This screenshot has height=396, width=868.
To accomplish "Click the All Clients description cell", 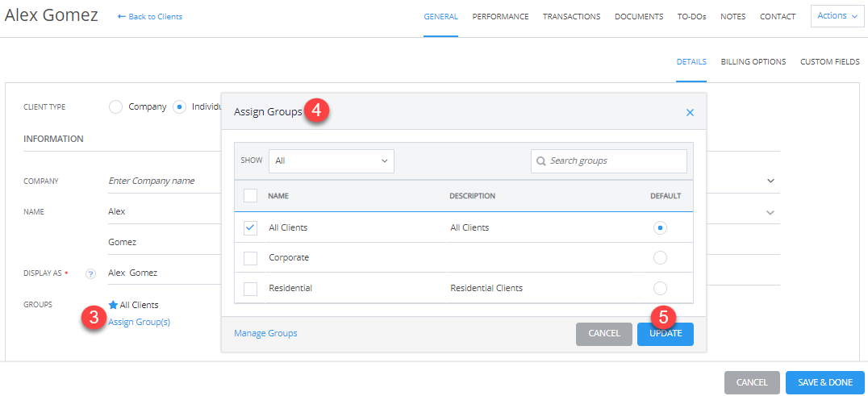I will [469, 227].
